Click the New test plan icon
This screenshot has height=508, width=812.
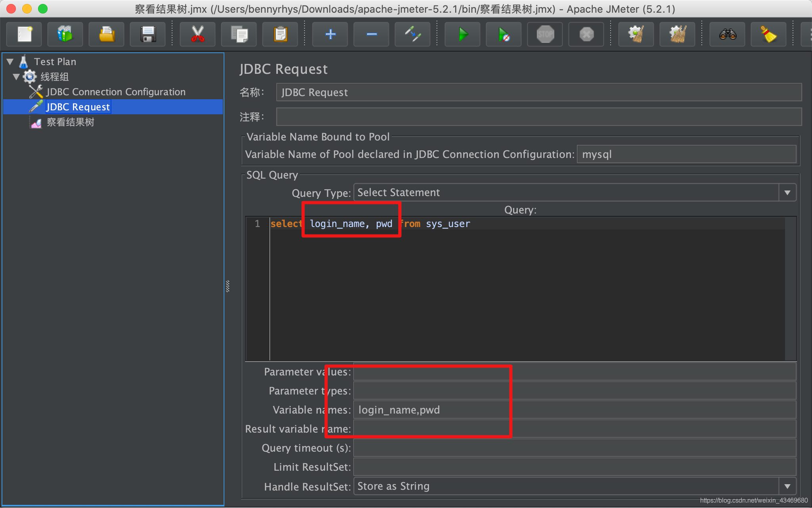(25, 34)
